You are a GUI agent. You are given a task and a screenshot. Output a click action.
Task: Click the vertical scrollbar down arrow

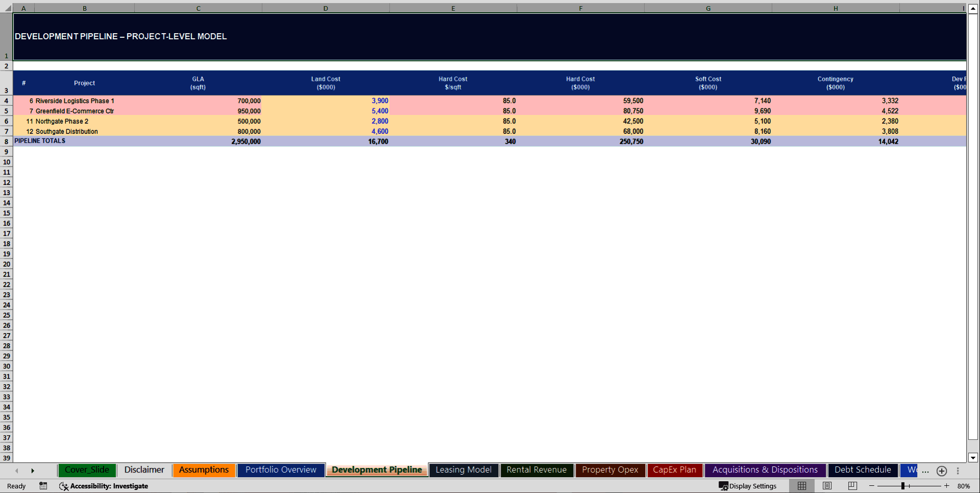[974, 458]
